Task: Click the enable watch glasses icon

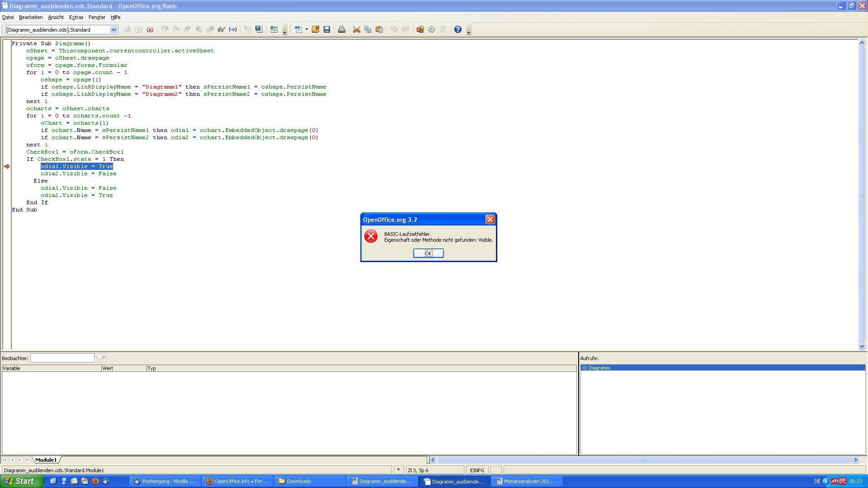Action: coord(222,30)
